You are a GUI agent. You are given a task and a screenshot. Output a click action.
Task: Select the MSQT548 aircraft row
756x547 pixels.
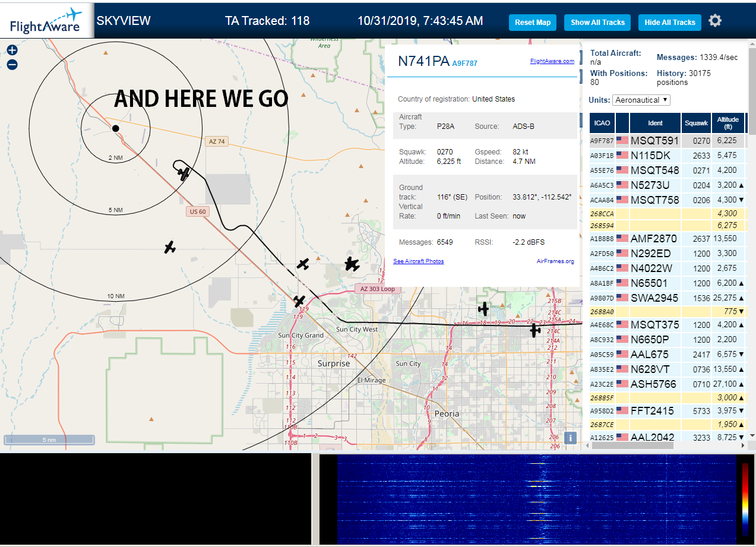(667, 170)
